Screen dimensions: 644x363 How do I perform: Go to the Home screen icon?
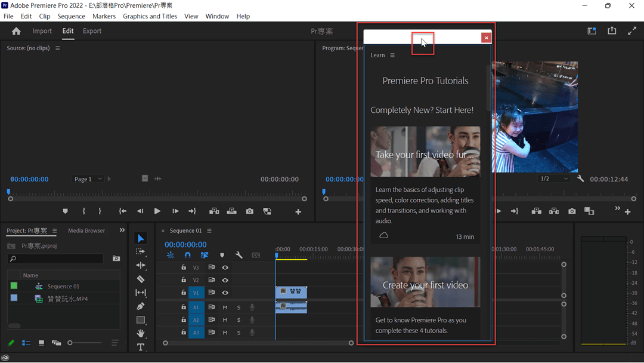click(x=16, y=31)
